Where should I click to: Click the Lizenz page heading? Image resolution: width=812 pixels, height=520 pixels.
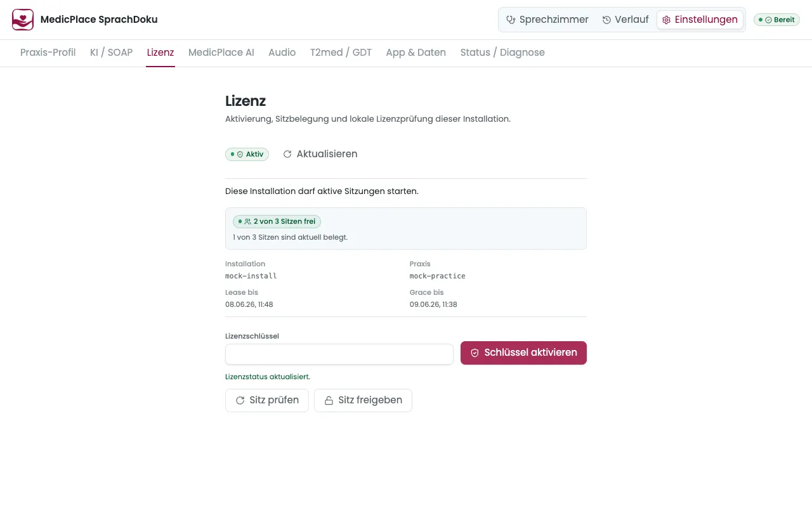pyautogui.click(x=246, y=101)
